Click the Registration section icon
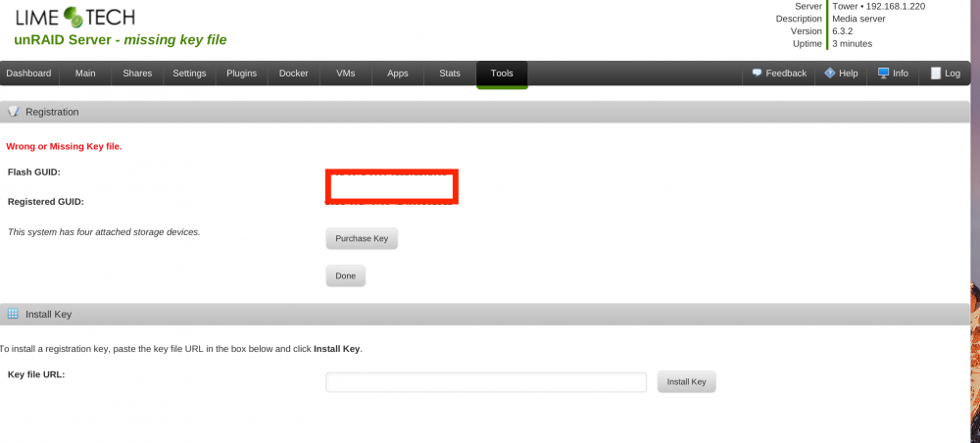 click(13, 112)
